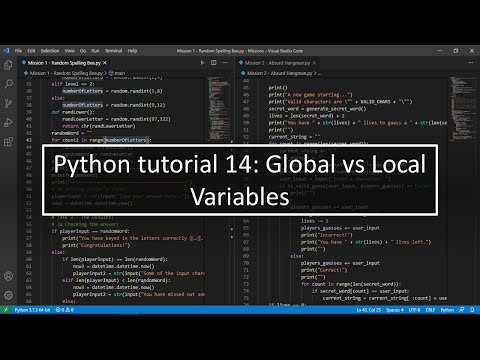The width and height of the screenshot is (480, 360).
Task: Change end of line sequence CRLF
Action: (x=430, y=310)
